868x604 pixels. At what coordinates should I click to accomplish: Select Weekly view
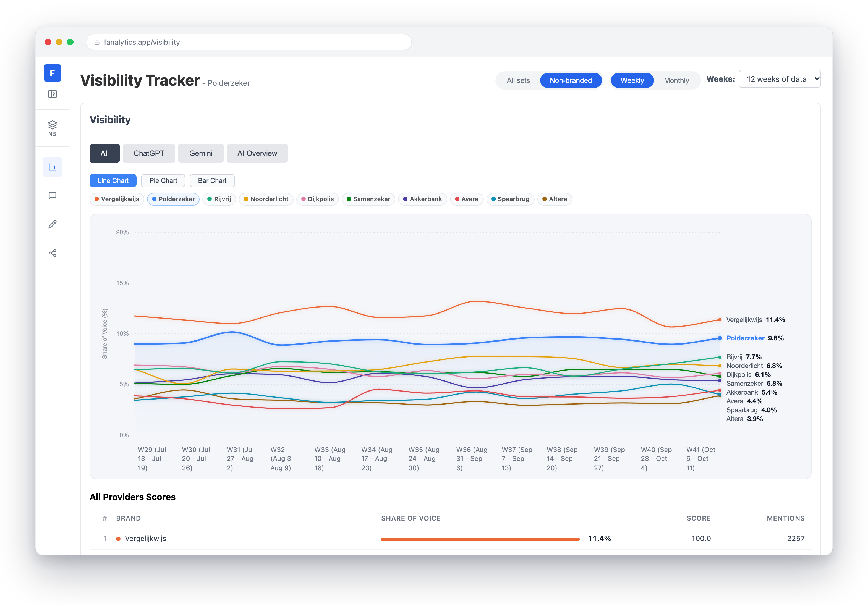coord(632,80)
